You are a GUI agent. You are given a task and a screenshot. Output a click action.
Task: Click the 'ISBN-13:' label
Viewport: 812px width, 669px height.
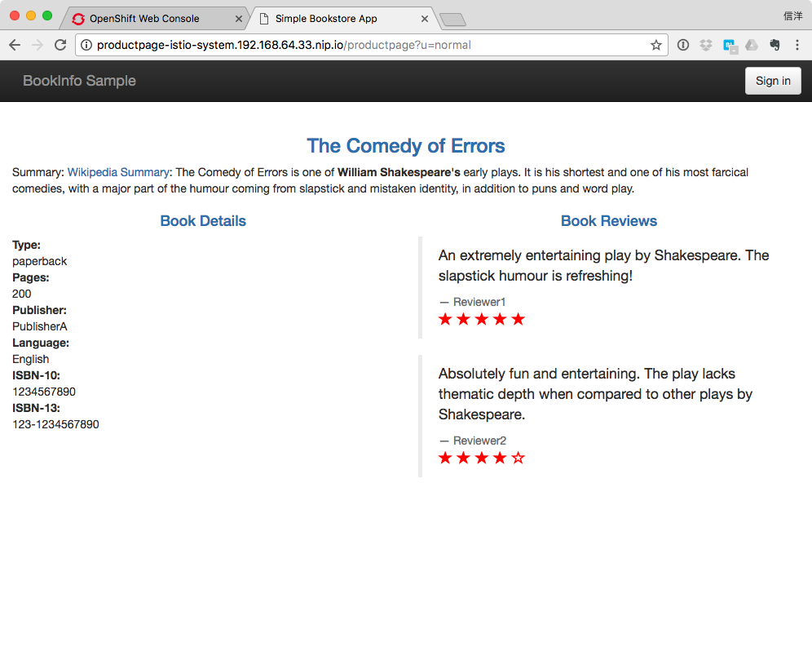click(36, 409)
